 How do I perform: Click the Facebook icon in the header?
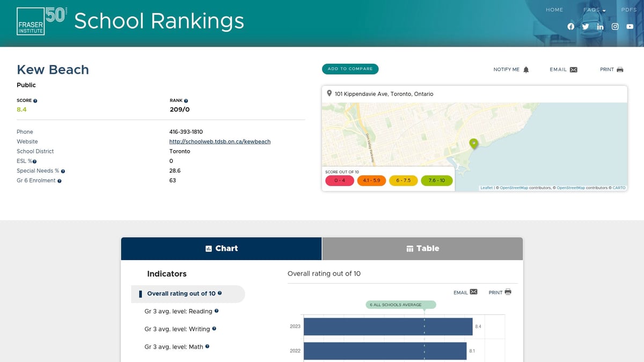tap(571, 26)
